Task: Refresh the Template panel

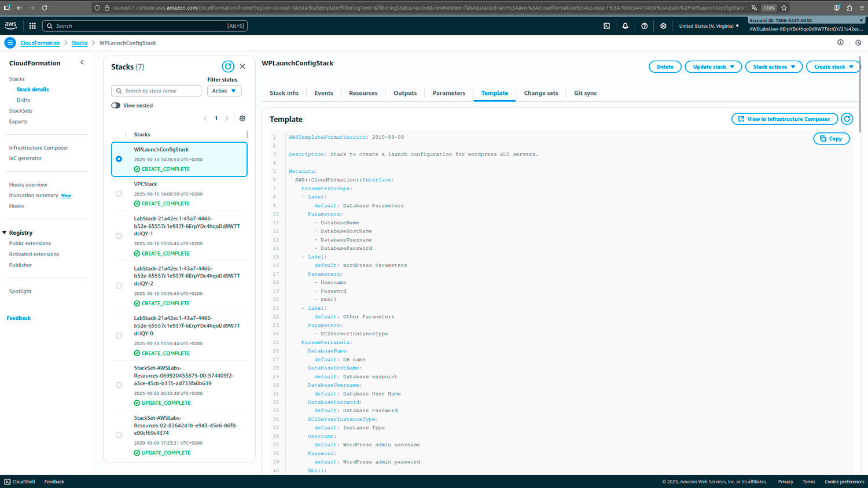Action: 847,119
